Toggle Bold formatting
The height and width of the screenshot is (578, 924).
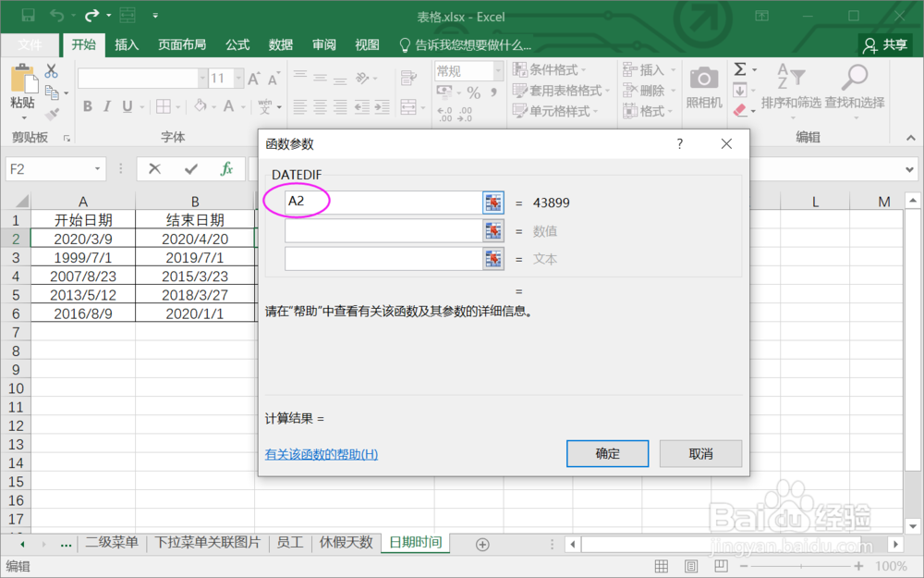click(87, 106)
